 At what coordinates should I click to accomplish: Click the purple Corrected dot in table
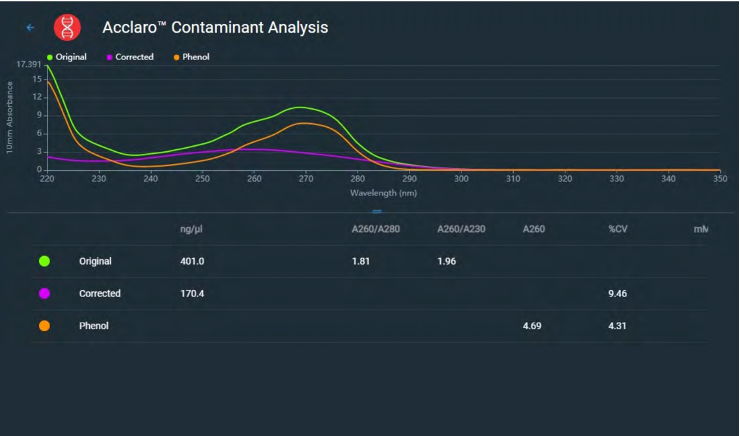44,294
